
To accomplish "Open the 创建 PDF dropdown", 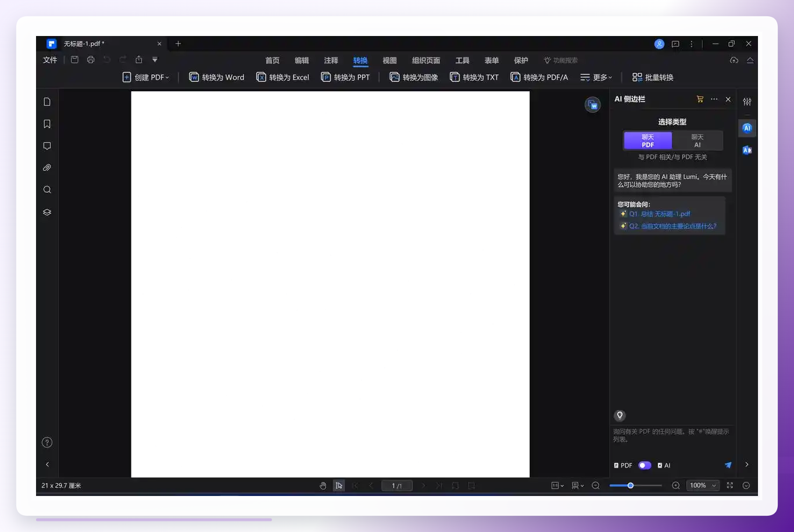I will point(146,77).
